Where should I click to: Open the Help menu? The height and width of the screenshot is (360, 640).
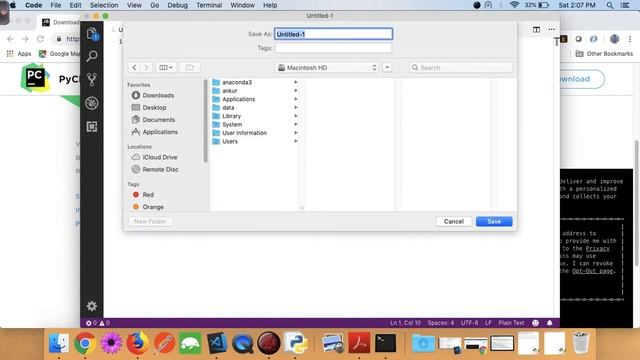pyautogui.click(x=270, y=5)
